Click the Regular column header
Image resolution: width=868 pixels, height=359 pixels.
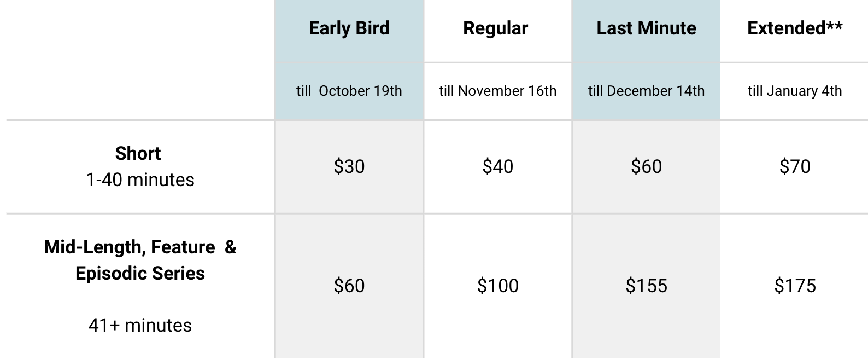(x=496, y=28)
